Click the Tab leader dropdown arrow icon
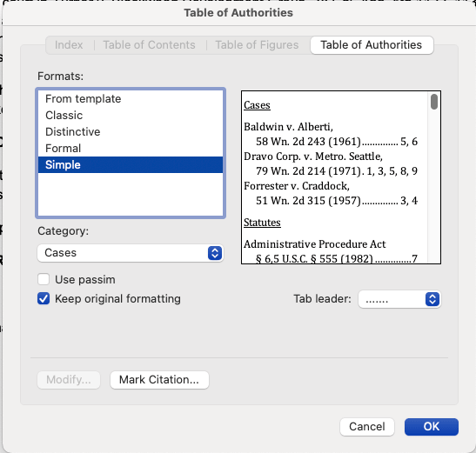This screenshot has height=453, width=476. (x=432, y=299)
